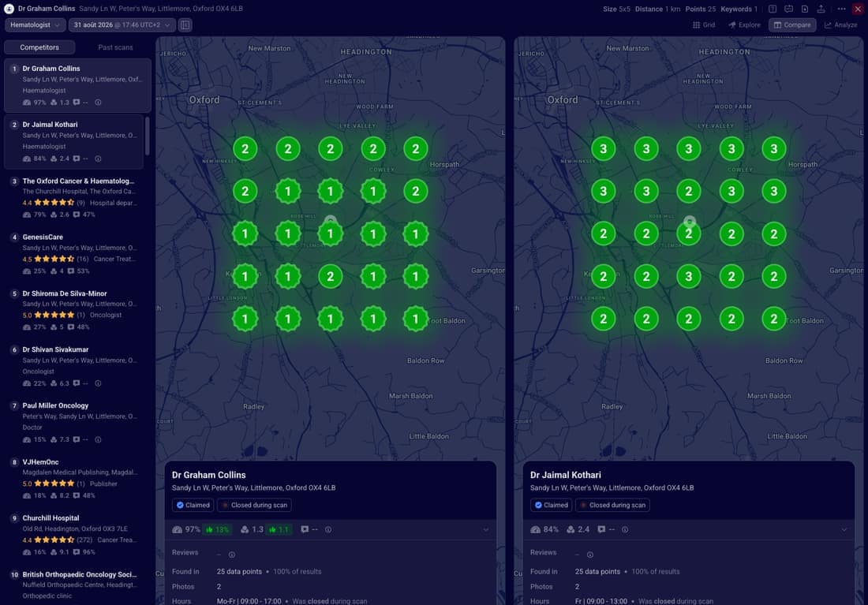Open the Hematologist keyword dropdown
The image size is (868, 605).
pyautogui.click(x=36, y=25)
